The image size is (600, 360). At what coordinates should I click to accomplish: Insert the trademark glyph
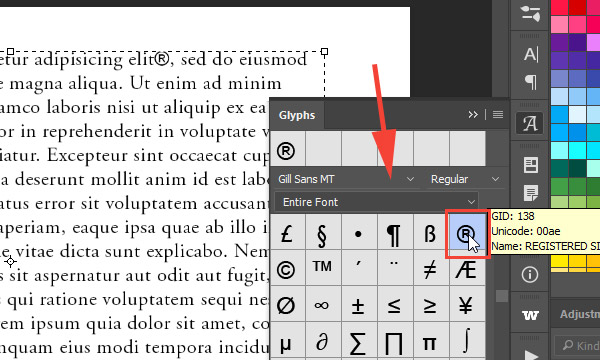[x=323, y=268]
